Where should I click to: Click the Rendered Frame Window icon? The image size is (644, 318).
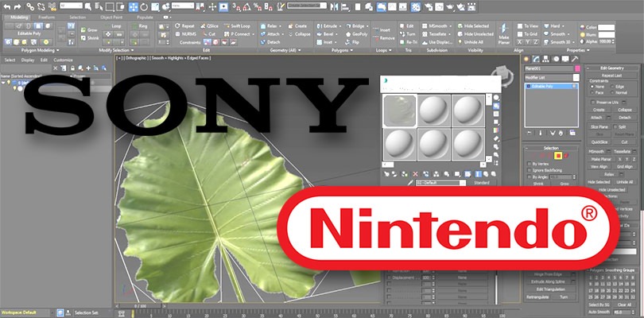coord(440,6)
